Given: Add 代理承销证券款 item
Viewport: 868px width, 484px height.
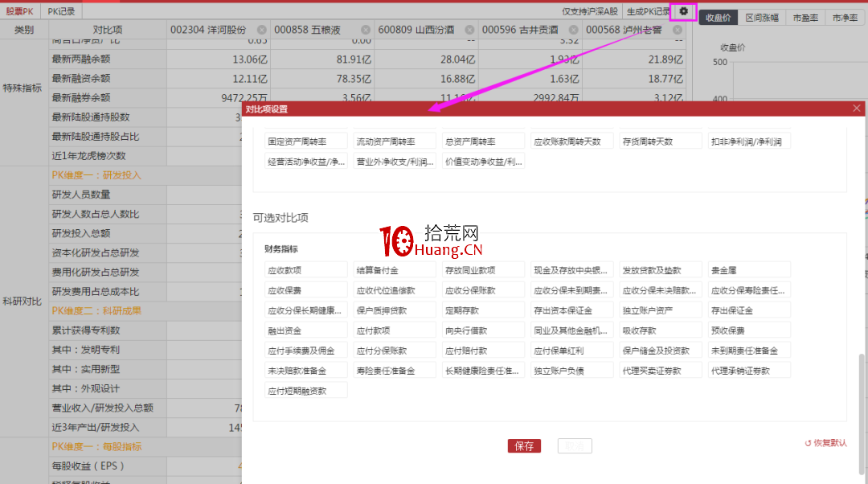Looking at the screenshot, I should (749, 371).
